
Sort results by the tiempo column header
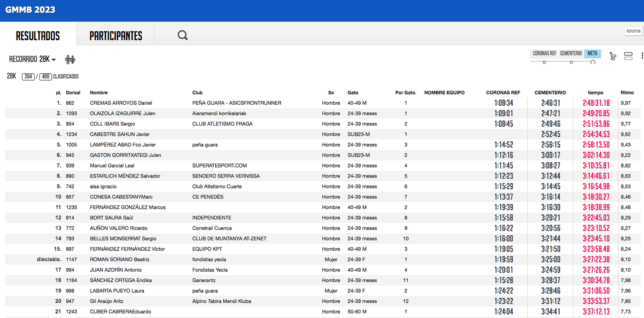[595, 93]
